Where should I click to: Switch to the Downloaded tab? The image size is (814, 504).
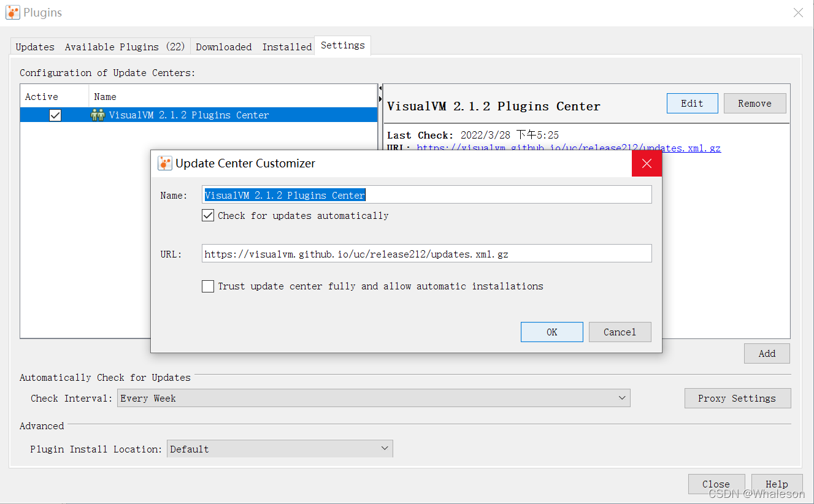point(224,47)
